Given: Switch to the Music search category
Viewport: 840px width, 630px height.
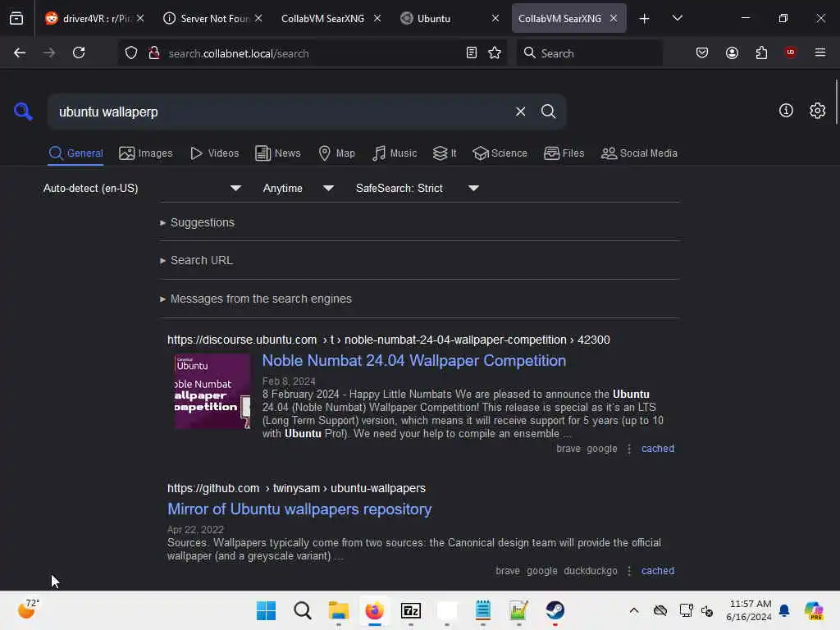Looking at the screenshot, I should 395,153.
